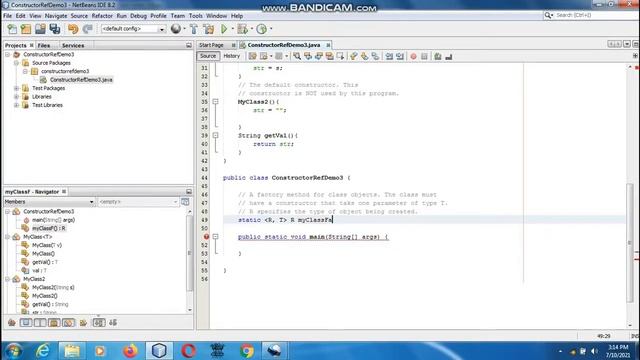Image resolution: width=640 pixels, height=360 pixels.
Task: Run the project with green play icon
Action: (224, 29)
